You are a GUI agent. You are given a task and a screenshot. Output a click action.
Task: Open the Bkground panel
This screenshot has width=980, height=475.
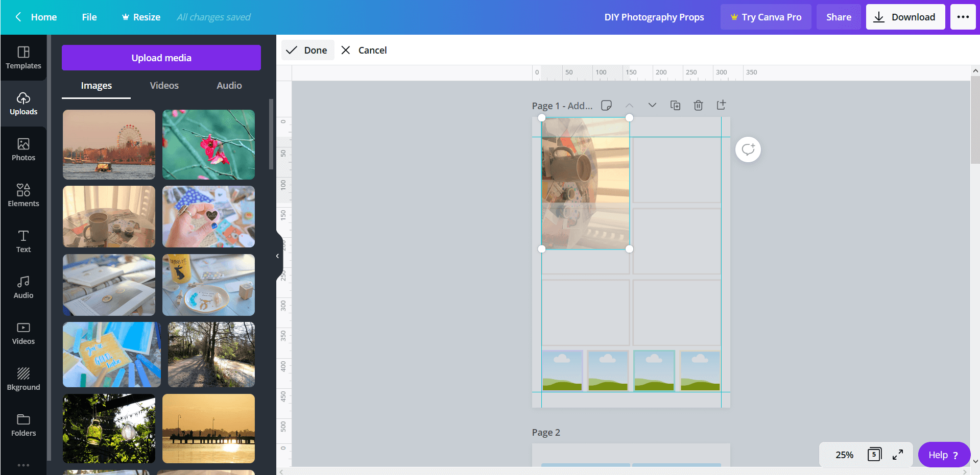tap(23, 379)
